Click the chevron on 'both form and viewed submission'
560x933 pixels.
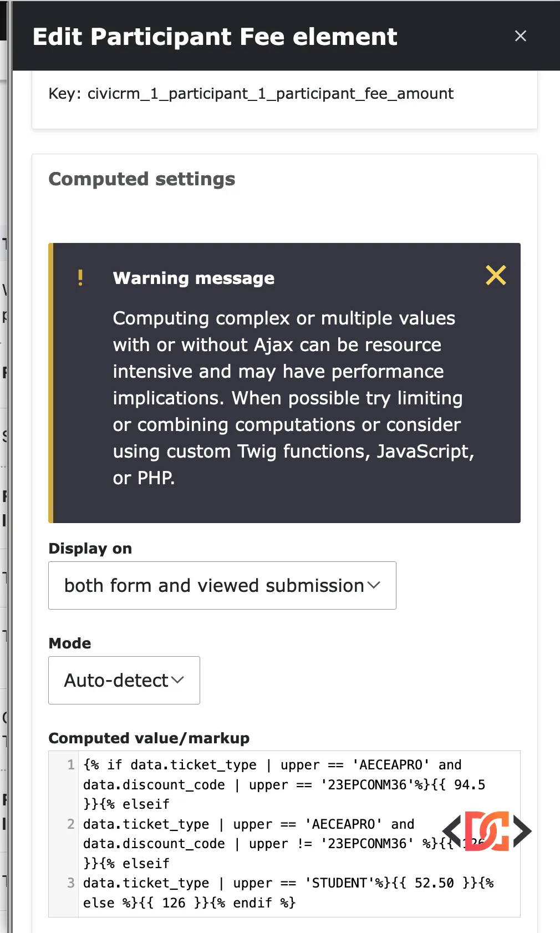(374, 585)
